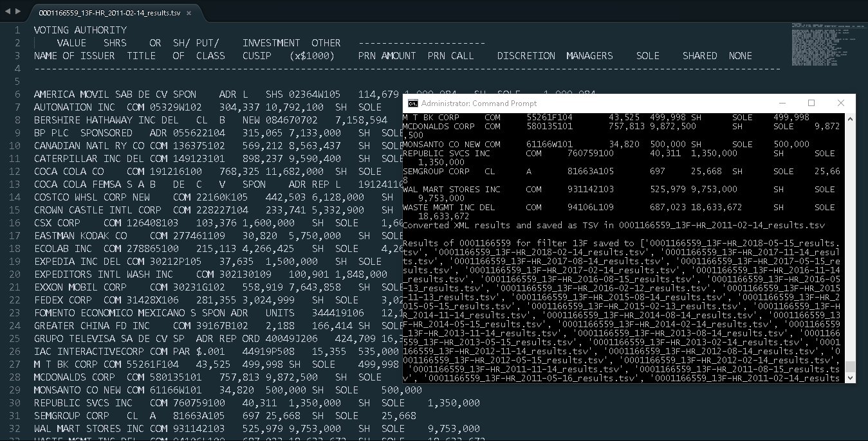Click 'REPUBLIC SVCS INC' on editor line 30
The width and height of the screenshot is (868, 441).
[84, 403]
